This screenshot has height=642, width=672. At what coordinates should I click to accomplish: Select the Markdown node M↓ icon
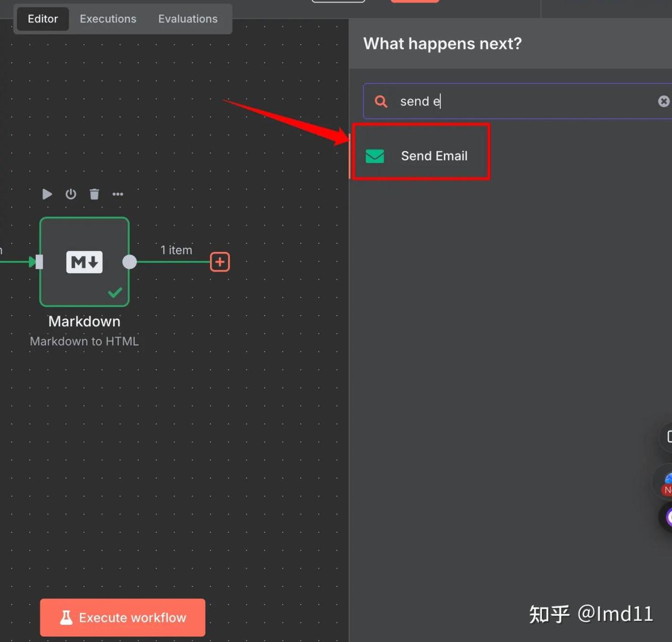point(84,262)
